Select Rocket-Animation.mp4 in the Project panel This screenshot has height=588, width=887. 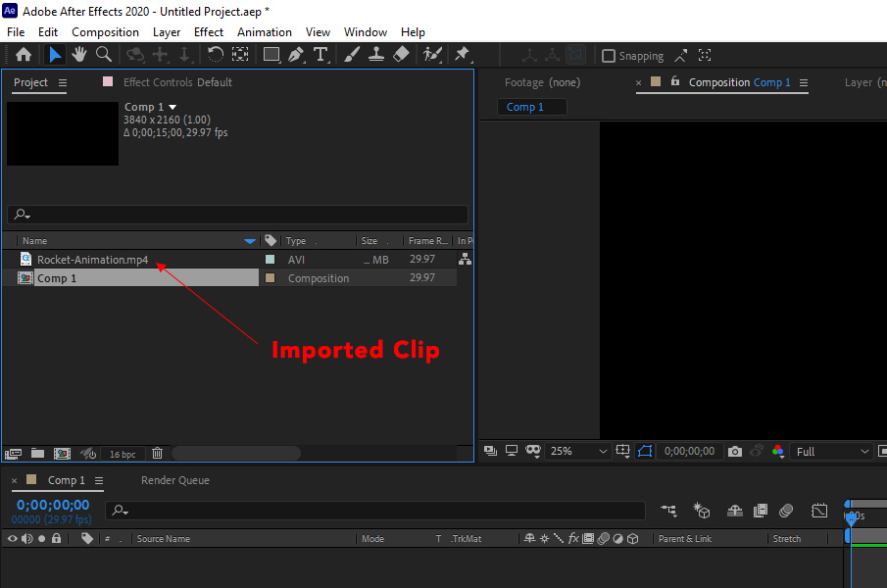coord(92,260)
